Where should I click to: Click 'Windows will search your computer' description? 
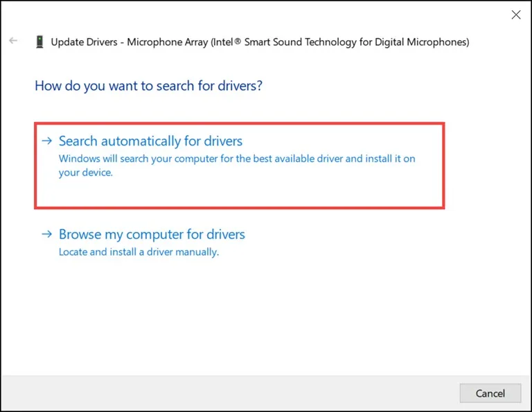coord(237,165)
